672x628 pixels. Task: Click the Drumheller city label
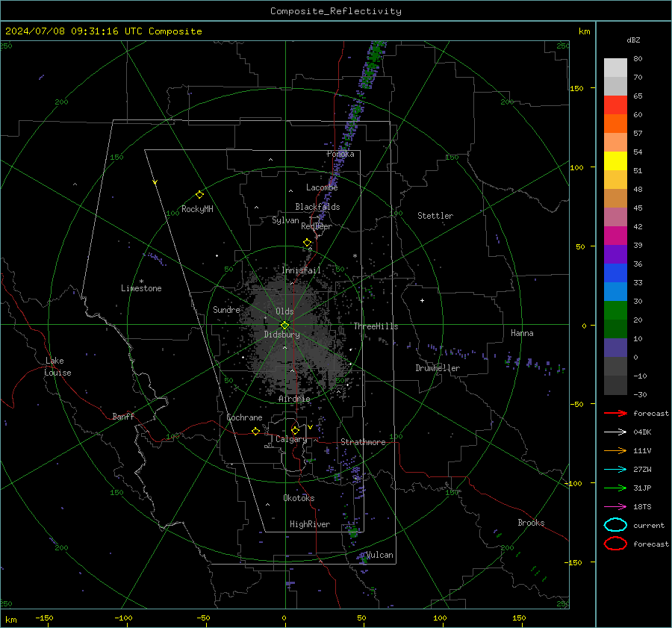[x=438, y=368]
